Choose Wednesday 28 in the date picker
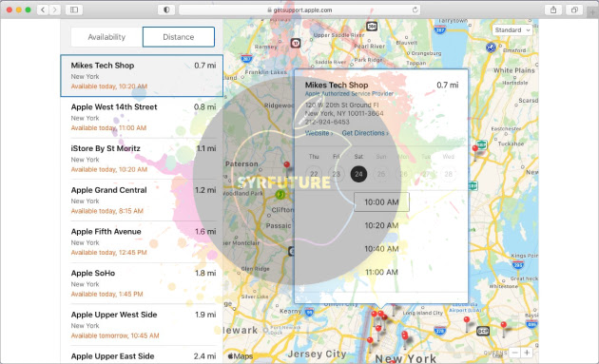 (448, 174)
